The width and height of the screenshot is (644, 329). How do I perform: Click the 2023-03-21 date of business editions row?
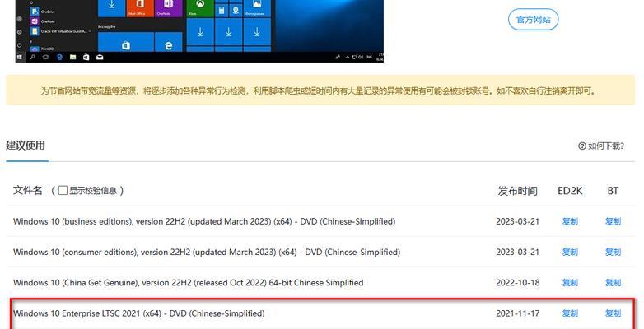(517, 221)
